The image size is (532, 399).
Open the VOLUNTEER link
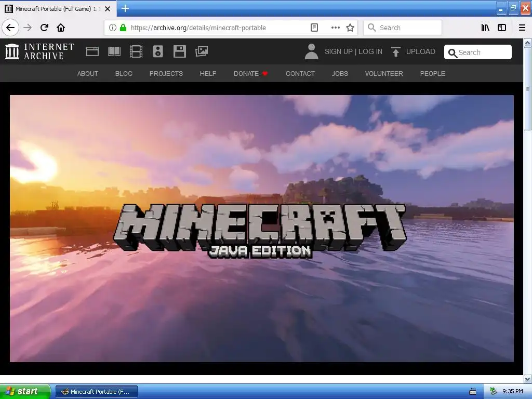click(384, 74)
